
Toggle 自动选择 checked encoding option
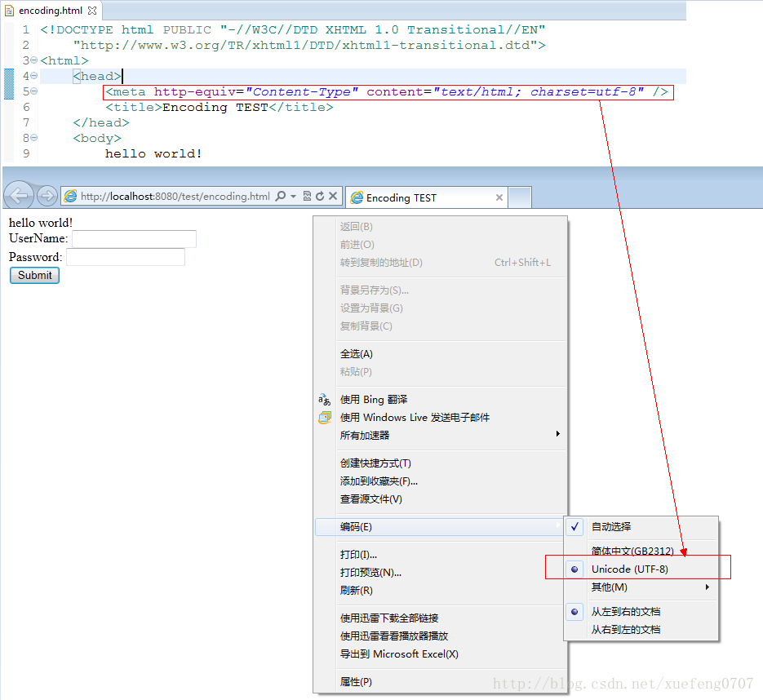(x=641, y=527)
